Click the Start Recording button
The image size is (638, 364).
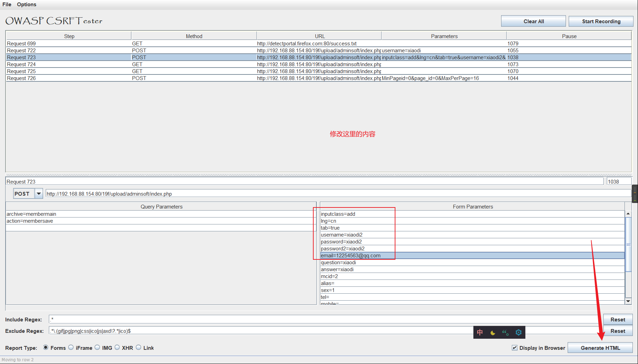click(601, 21)
